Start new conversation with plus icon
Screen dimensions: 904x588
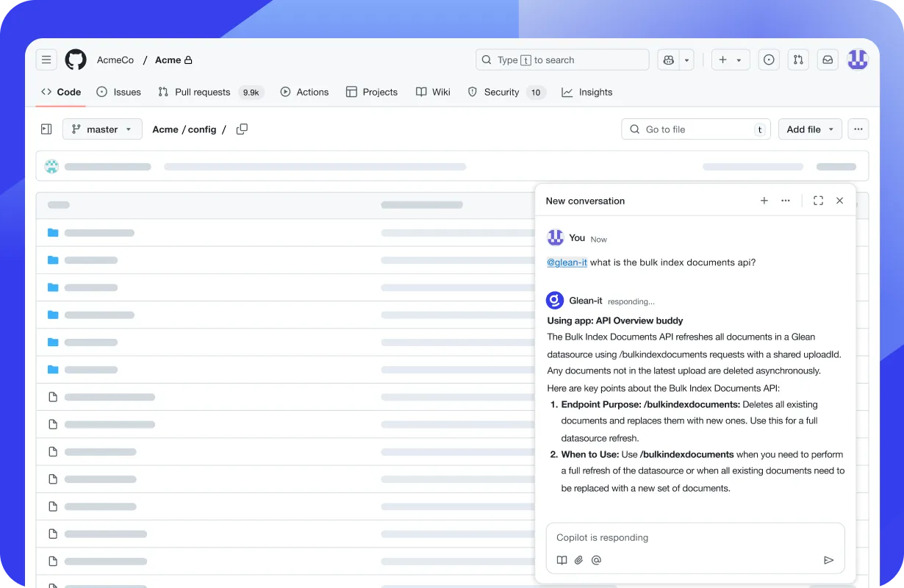point(764,201)
